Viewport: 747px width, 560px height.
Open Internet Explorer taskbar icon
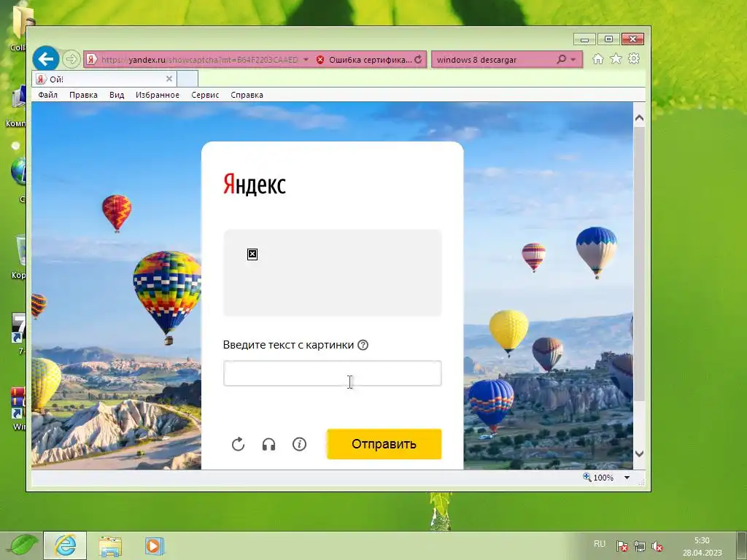(x=65, y=545)
